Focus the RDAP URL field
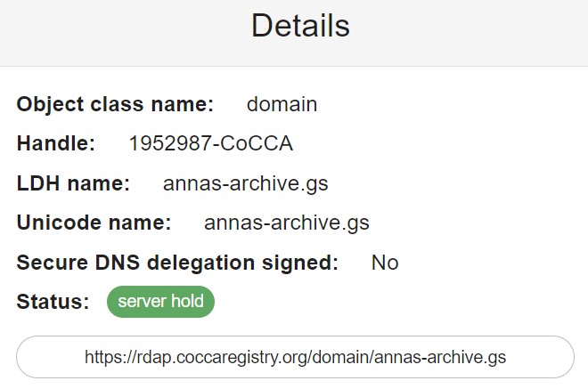Image resolution: width=588 pixels, height=389 pixels. [295, 357]
